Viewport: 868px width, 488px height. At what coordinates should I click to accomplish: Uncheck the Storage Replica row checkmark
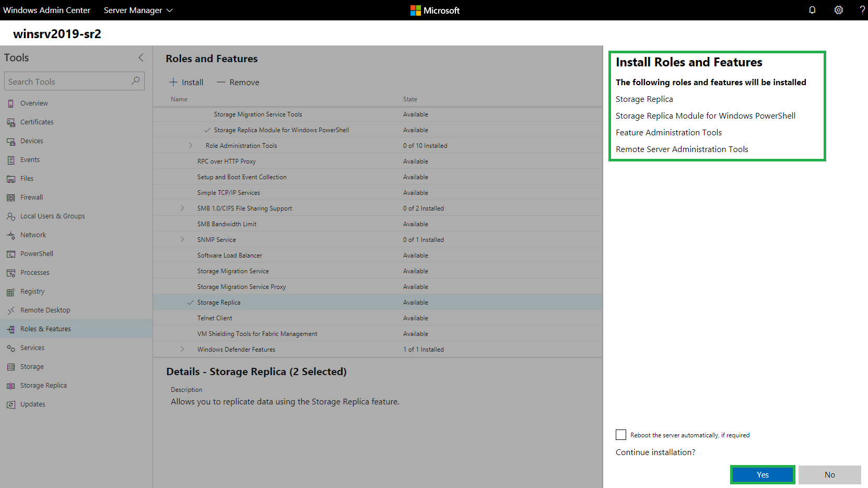191,303
